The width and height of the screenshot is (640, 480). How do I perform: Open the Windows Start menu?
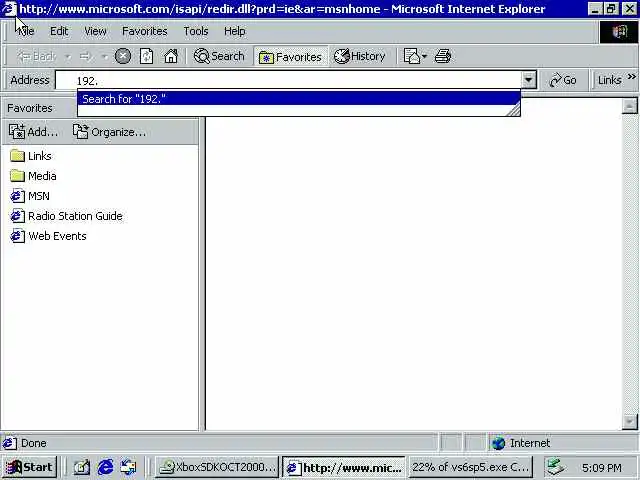click(x=29, y=467)
